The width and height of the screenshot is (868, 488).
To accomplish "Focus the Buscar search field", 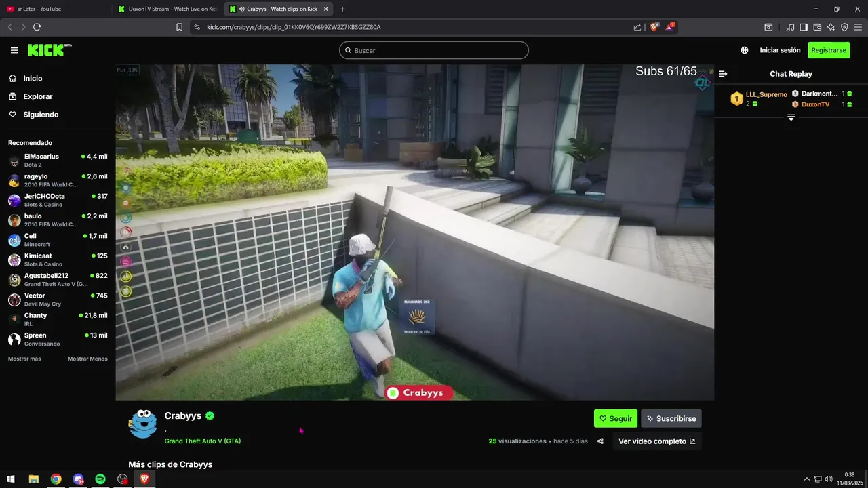I will [x=434, y=50].
